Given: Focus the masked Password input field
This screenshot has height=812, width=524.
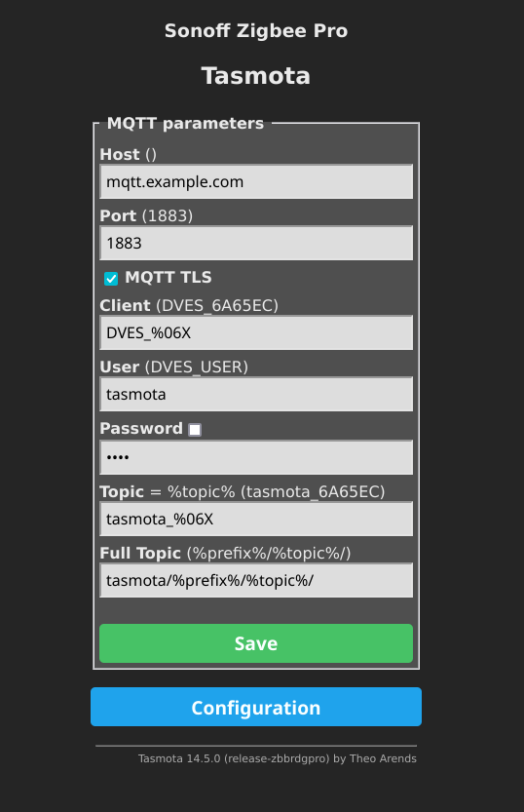Looking at the screenshot, I should 256,457.
